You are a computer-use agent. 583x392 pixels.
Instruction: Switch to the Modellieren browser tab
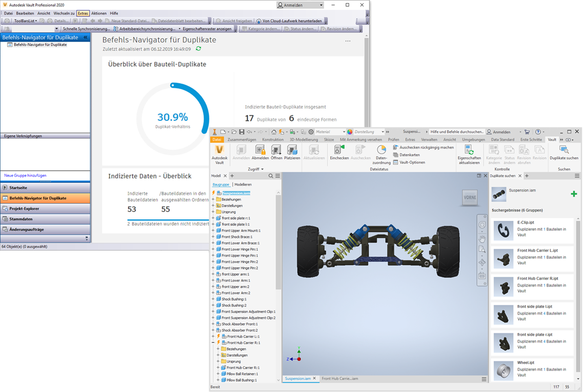click(243, 184)
